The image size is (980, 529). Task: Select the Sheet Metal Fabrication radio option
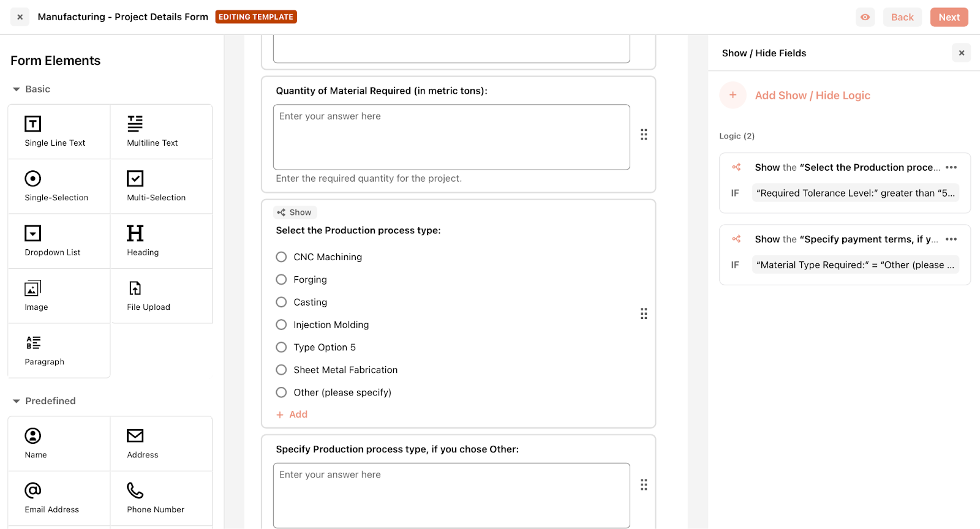point(281,370)
